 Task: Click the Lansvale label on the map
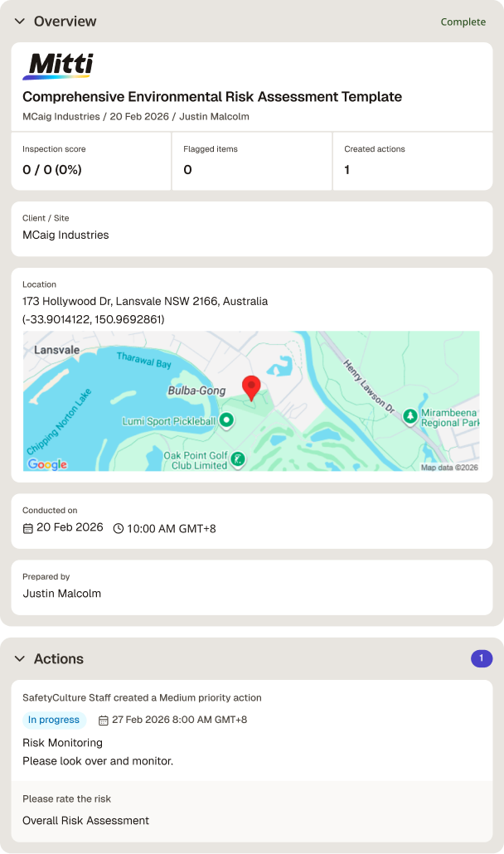pyautogui.click(x=56, y=350)
